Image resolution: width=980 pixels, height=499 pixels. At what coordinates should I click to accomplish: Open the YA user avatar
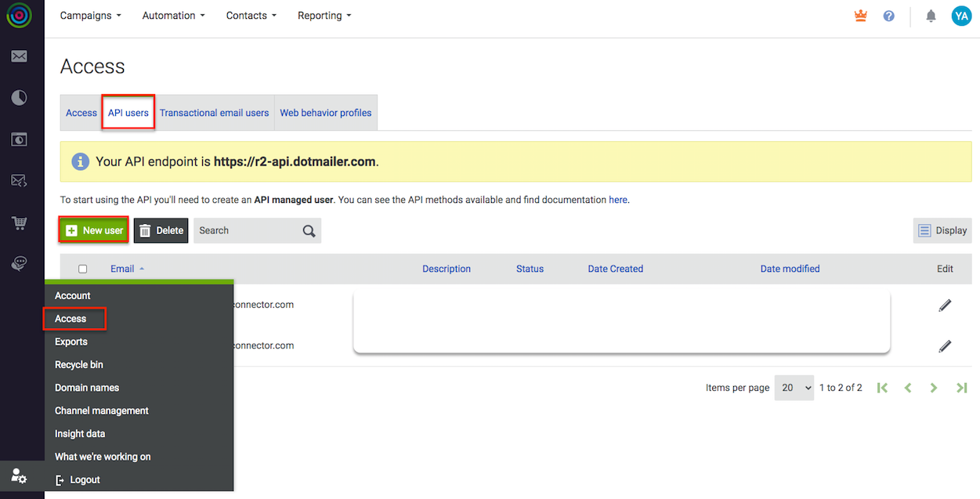(x=960, y=16)
